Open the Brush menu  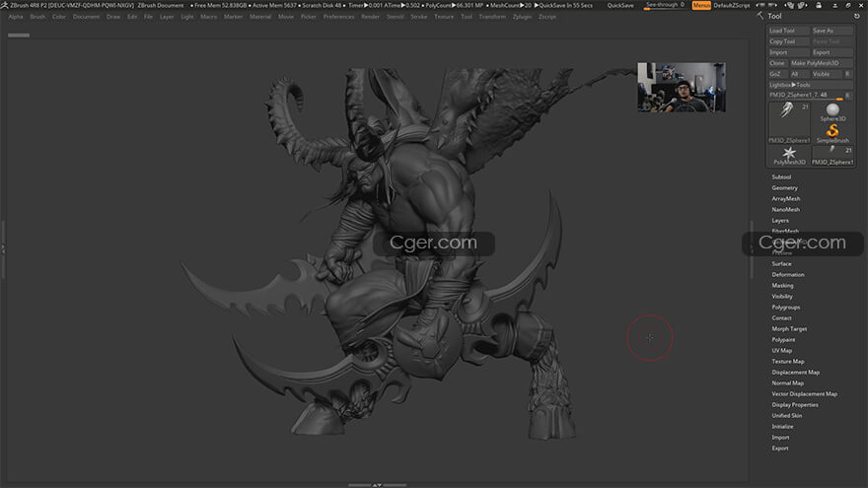click(x=37, y=17)
